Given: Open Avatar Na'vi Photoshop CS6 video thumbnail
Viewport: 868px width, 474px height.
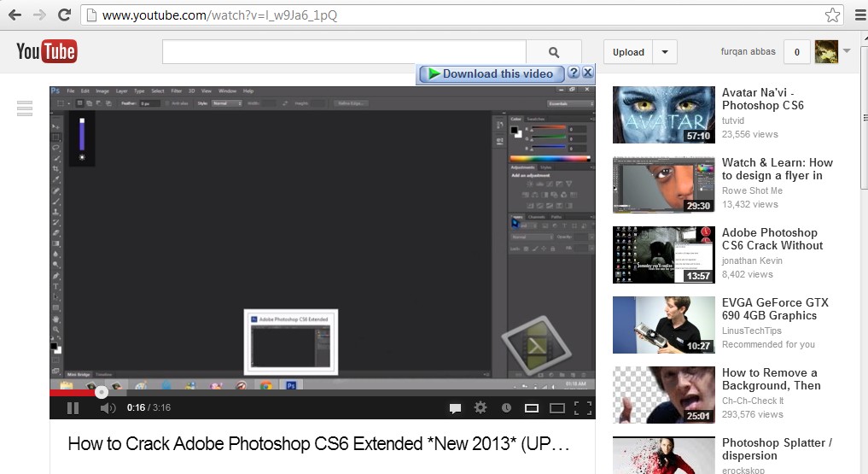Looking at the screenshot, I should point(664,114).
